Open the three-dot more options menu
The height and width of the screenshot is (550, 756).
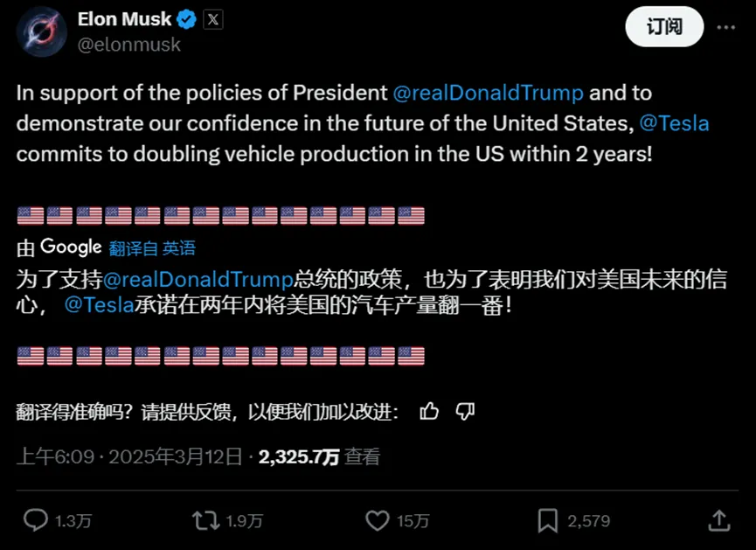[x=725, y=27]
